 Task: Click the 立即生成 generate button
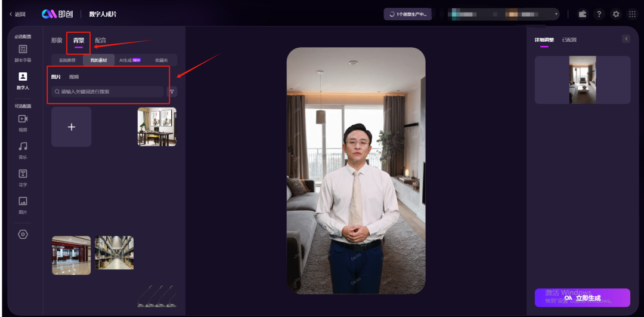(x=582, y=297)
